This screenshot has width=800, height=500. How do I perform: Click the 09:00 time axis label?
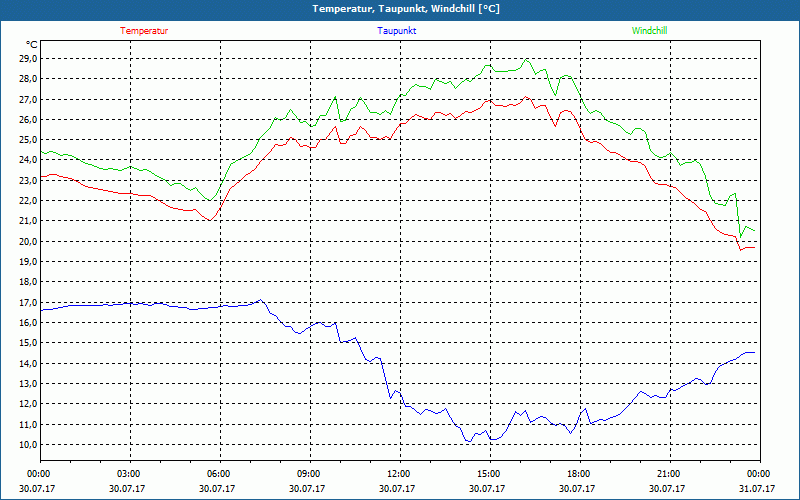(x=307, y=473)
